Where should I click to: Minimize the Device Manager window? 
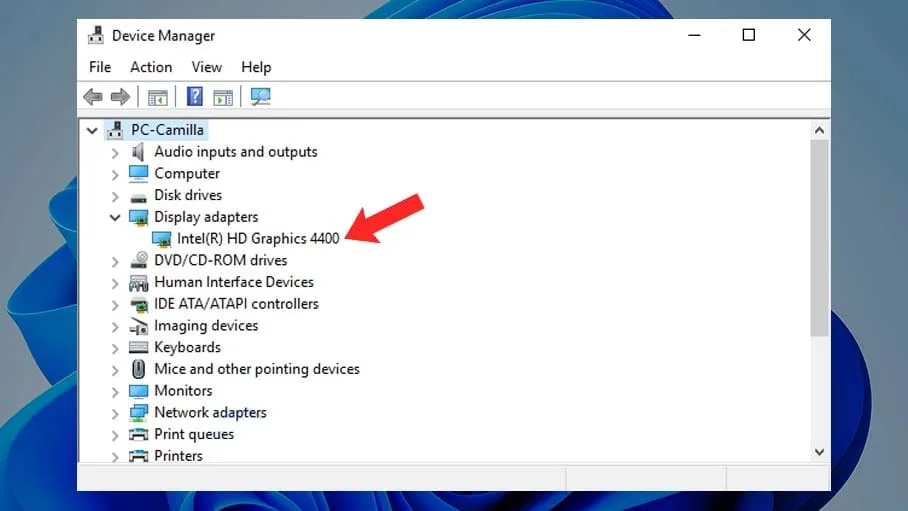694,35
